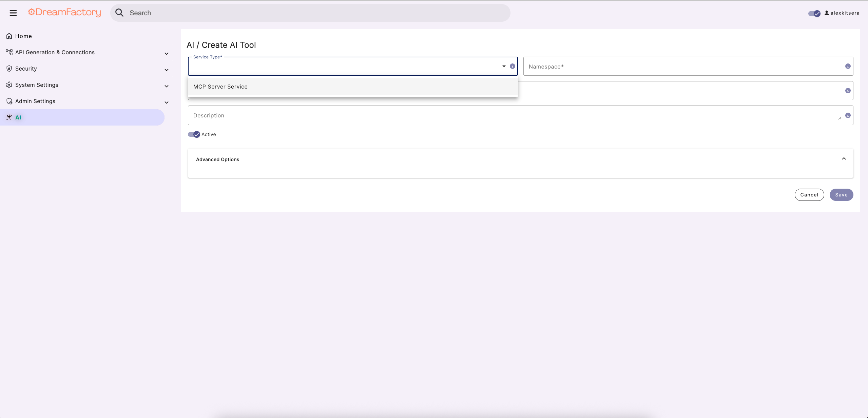Expand the Admin Settings section

[x=167, y=102]
